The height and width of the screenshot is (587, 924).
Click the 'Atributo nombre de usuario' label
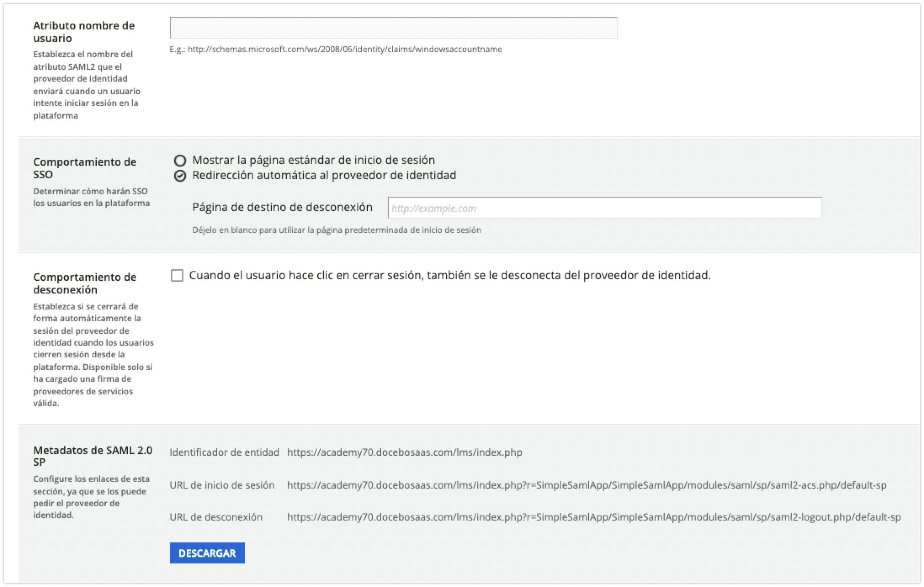83,32
